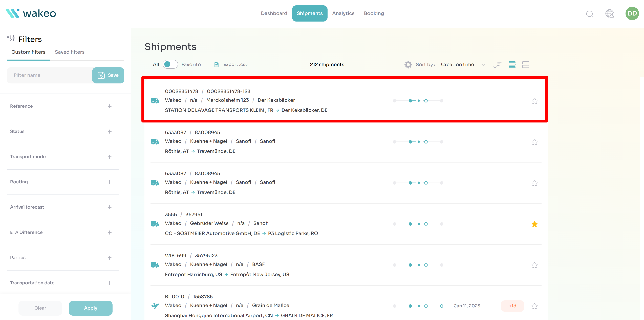Toggle sort order direction icon
Viewport: 644px width, 320px height.
coord(497,65)
